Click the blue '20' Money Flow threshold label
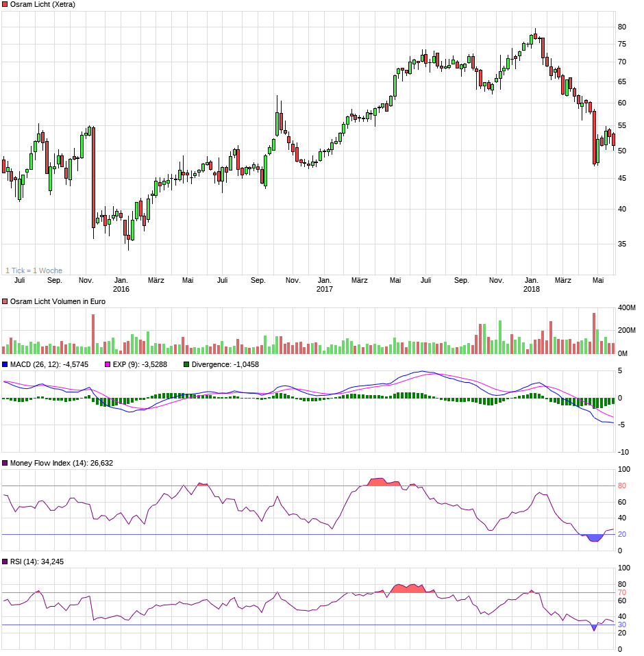Viewport: 644px width, 656px height. point(622,534)
